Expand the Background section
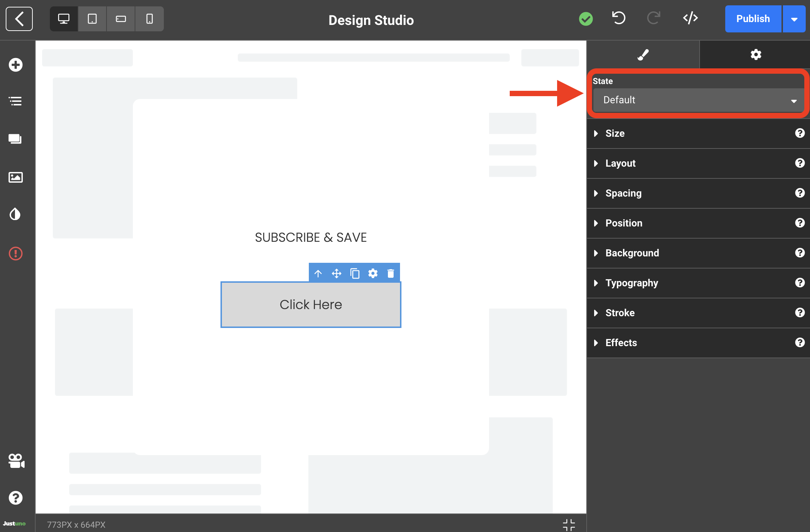Screen dimensions: 810x532 click(632, 253)
